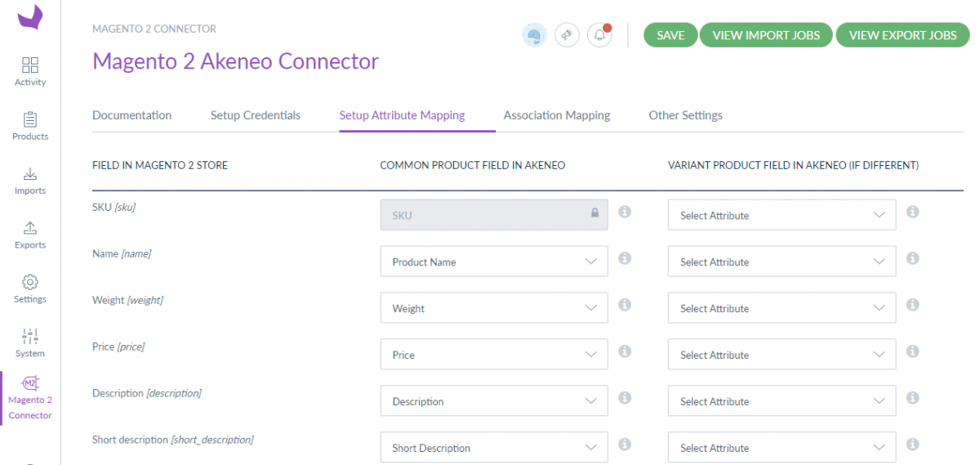Screen dimensions: 980x465
Task: Click the locked SKU input field
Action: pyautogui.click(x=494, y=215)
